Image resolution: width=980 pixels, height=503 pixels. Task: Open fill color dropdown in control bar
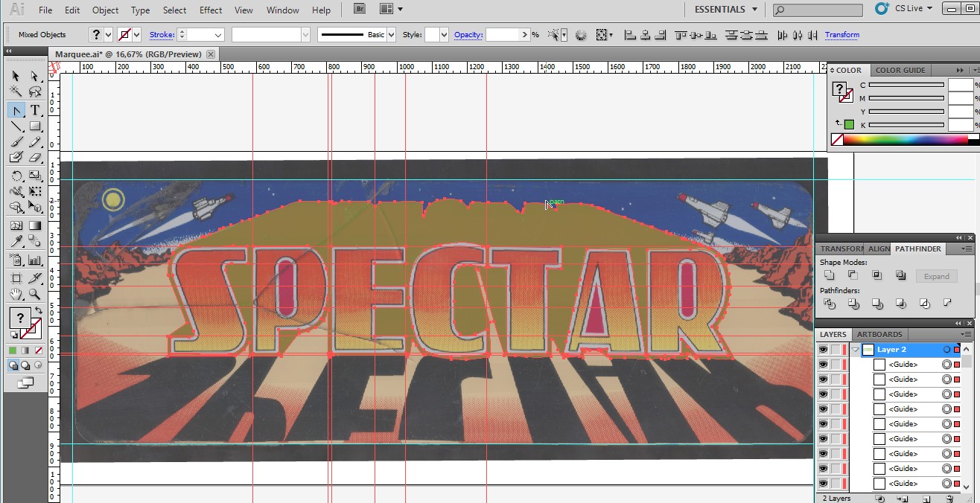(x=108, y=35)
